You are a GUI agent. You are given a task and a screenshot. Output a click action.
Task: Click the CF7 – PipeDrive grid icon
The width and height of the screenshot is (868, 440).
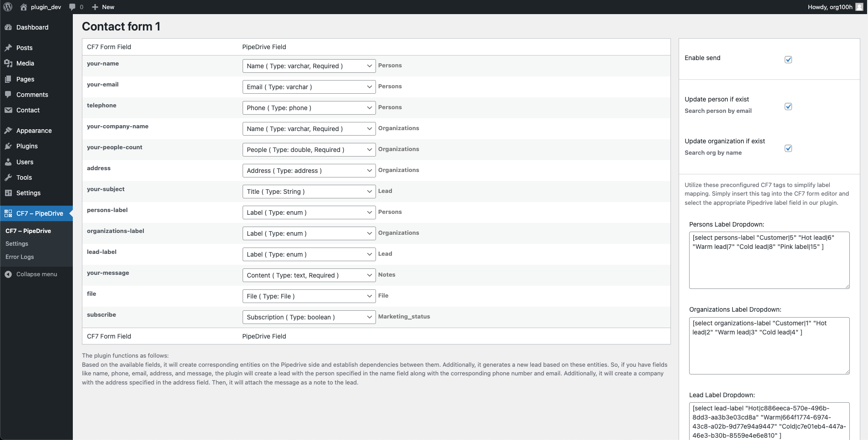8,213
